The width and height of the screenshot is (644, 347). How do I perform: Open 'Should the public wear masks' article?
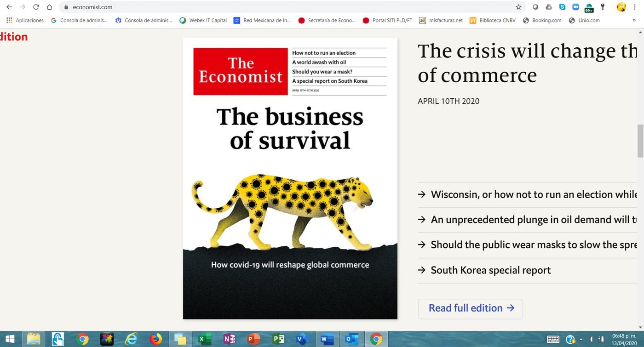[x=534, y=245]
